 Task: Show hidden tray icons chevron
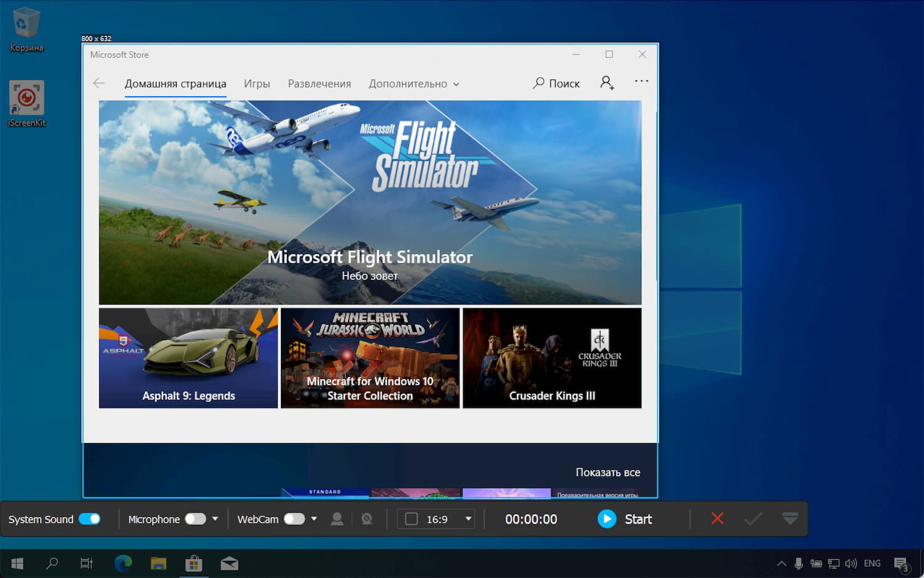pos(782,563)
